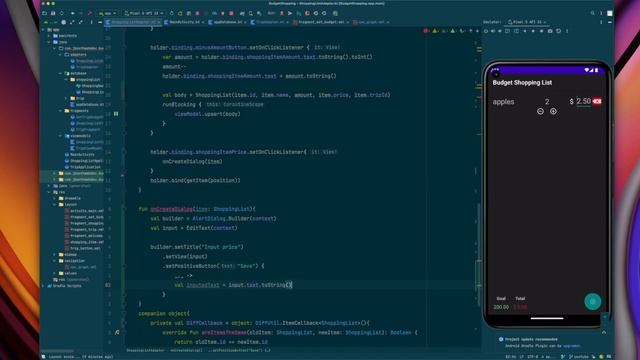Collapse the fragments package arrow

pyautogui.click(x=60, y=111)
